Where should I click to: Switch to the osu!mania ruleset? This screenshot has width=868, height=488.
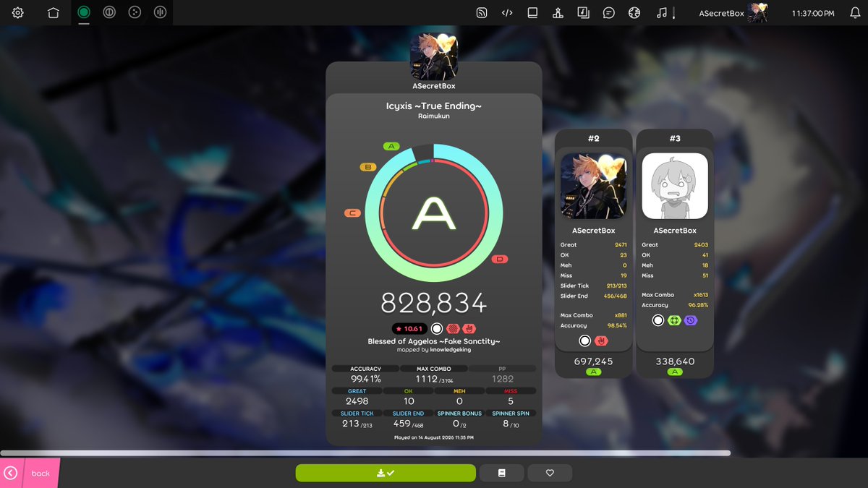pos(160,12)
